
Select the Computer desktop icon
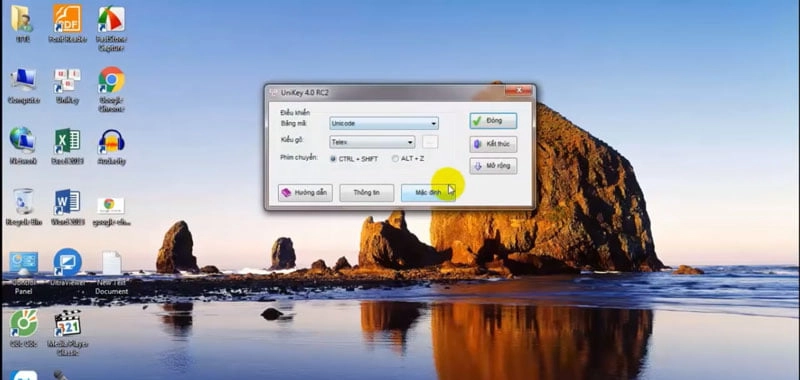point(23,85)
